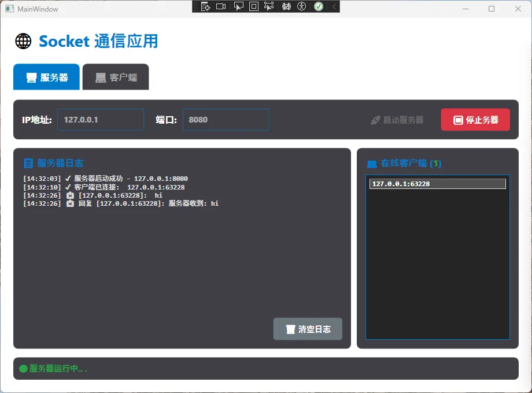Collapse the debug toolbar with chevron

[334, 7]
